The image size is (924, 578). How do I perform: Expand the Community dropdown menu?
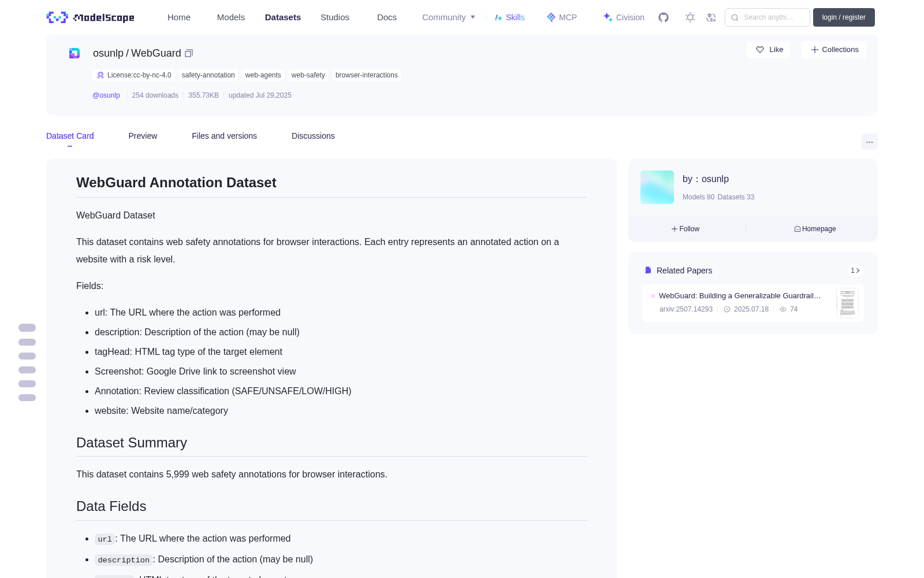(x=449, y=17)
